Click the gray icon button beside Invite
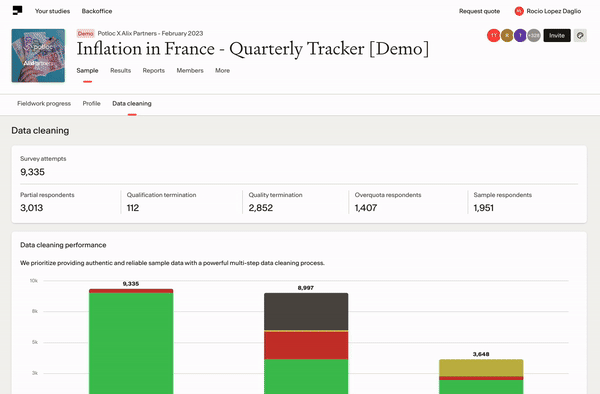This screenshot has height=394, width=600. pyautogui.click(x=580, y=36)
